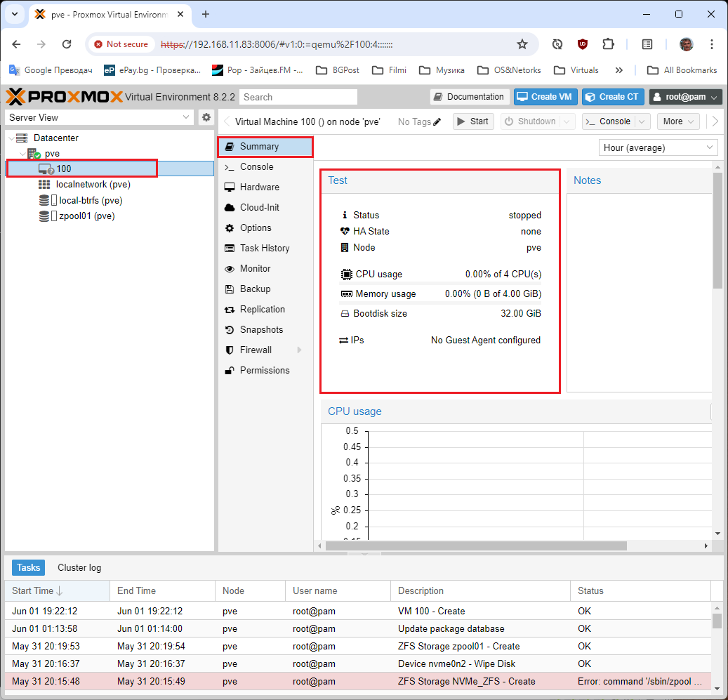The image size is (728, 700).
Task: Click the browser address bar URL
Action: pos(277,44)
